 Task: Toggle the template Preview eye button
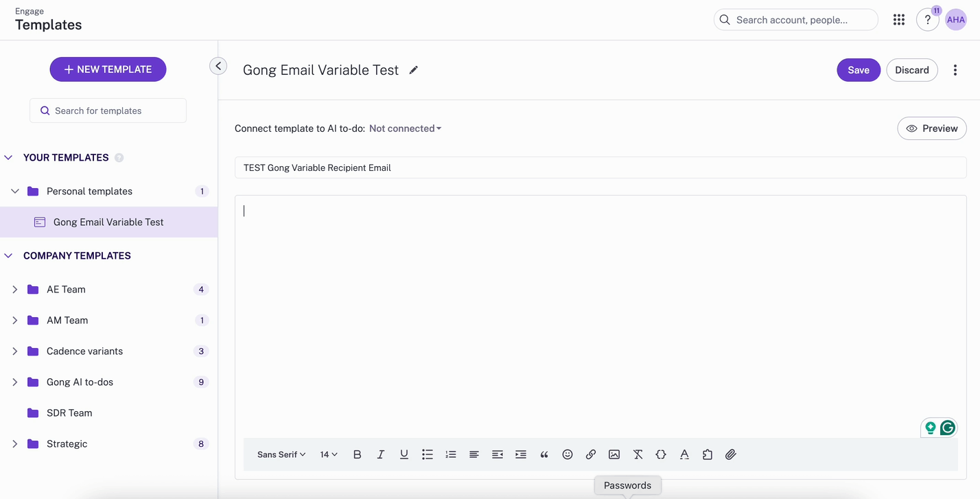click(x=932, y=128)
